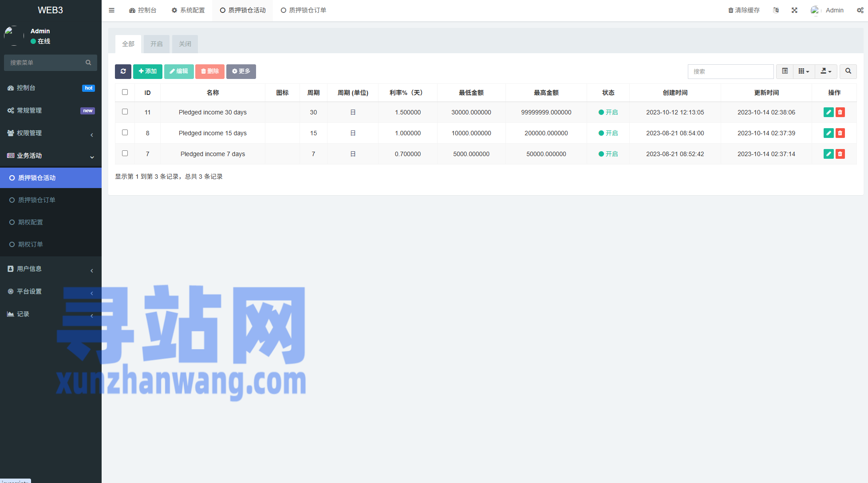Check the box for Pledged income 7 days
This screenshot has width=868, height=483.
click(125, 153)
